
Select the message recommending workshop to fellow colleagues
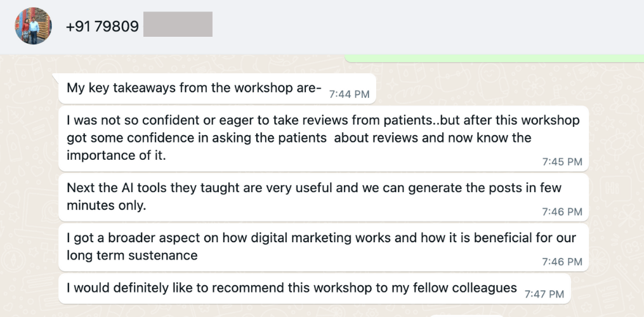click(292, 288)
